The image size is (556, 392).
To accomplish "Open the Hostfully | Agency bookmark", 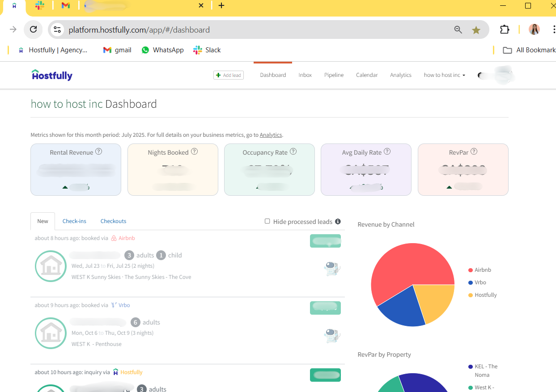I will (53, 50).
